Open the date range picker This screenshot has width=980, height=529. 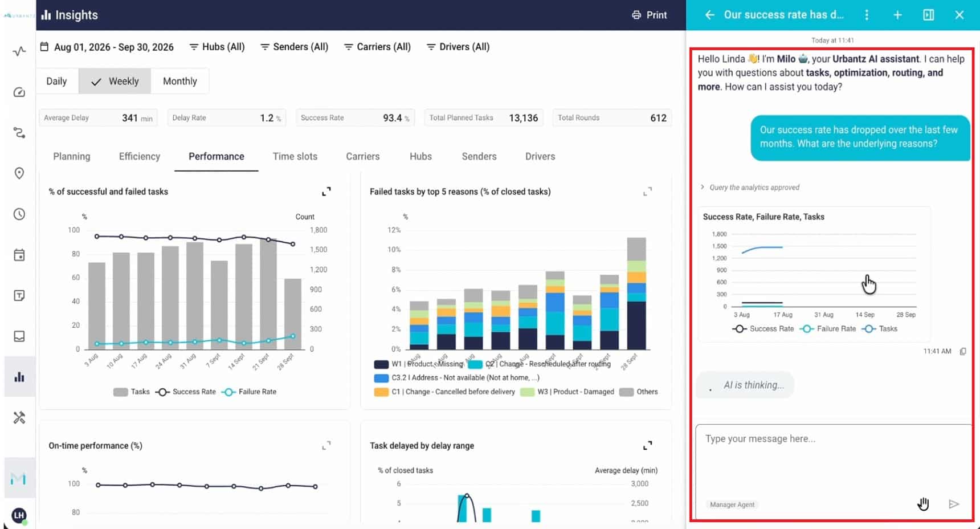107,47
